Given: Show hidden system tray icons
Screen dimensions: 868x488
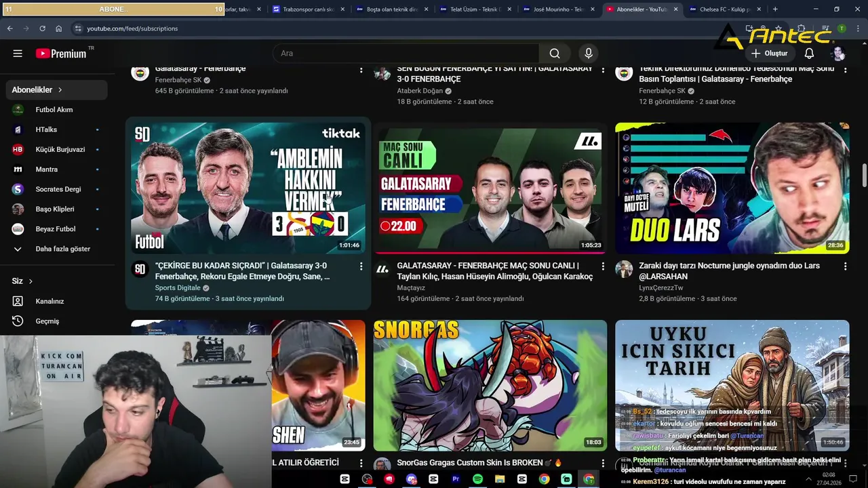Looking at the screenshot, I should point(808,479).
